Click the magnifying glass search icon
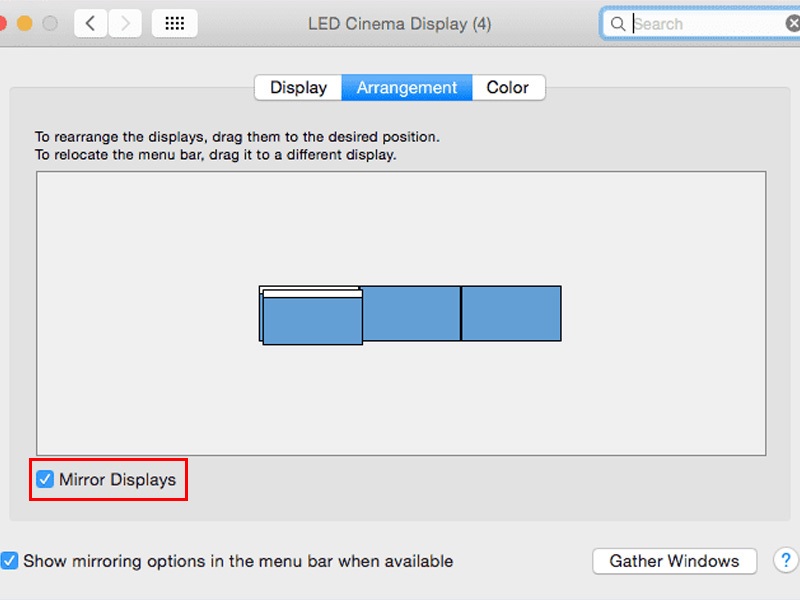Image resolution: width=800 pixels, height=600 pixels. point(619,24)
